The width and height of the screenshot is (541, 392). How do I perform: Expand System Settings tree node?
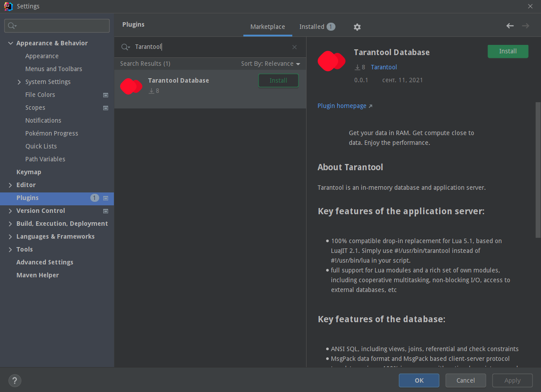19,82
